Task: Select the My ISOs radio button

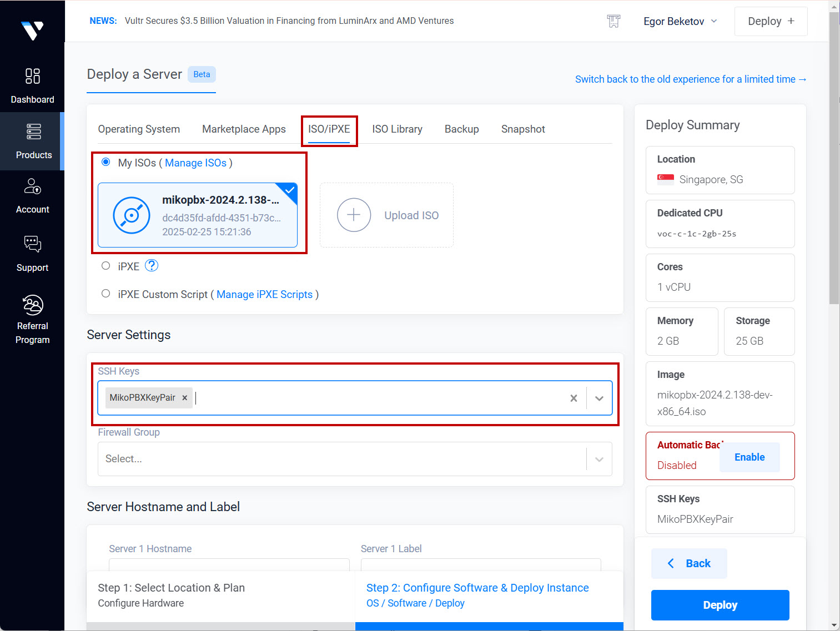Action: (x=106, y=162)
